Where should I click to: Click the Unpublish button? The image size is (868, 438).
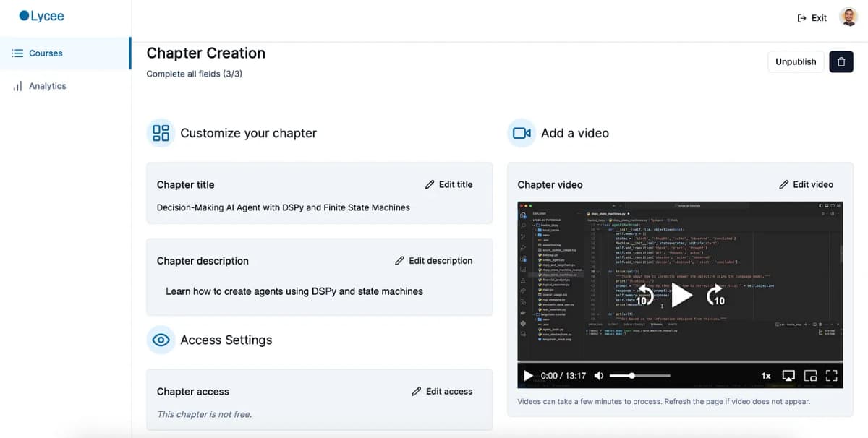pos(796,61)
